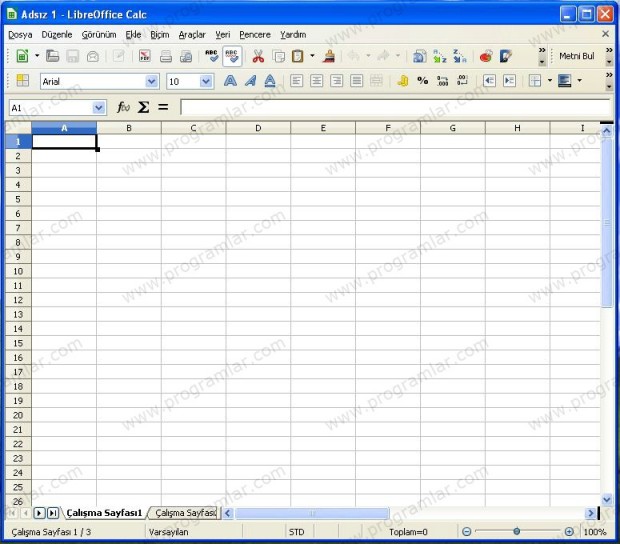Open the Styles and Formatting icon

(x=23, y=81)
